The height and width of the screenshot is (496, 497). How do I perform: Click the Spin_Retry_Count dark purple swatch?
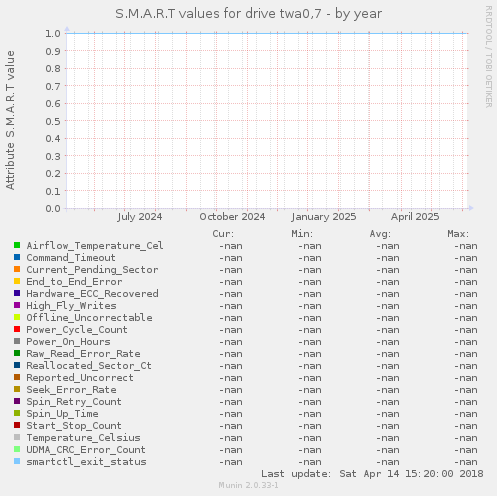17,401
